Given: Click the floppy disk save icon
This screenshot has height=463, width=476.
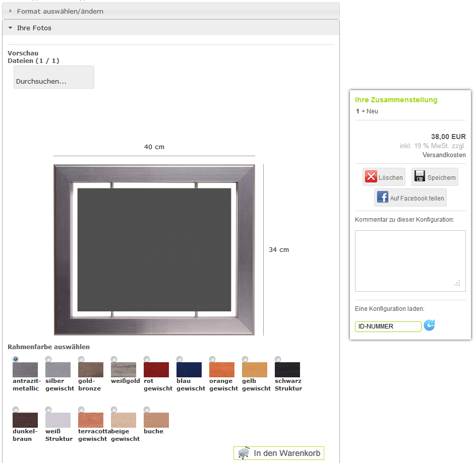Looking at the screenshot, I should (420, 176).
